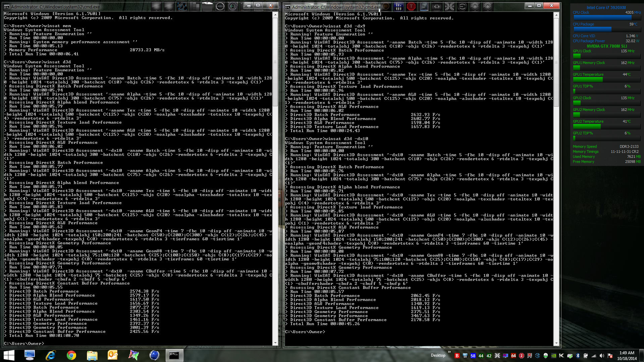
Task: Click the Intel Core i7 3920XM gadget title
Action: click(x=606, y=7)
